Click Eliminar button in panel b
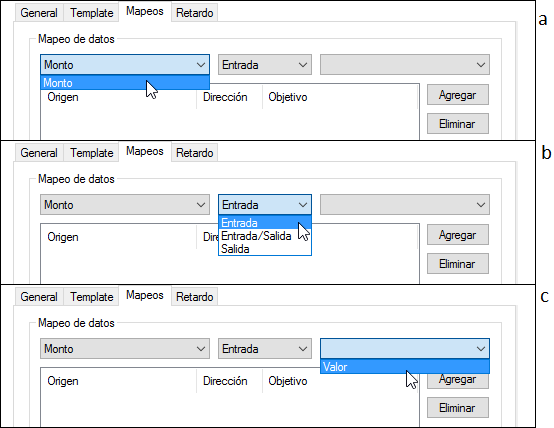This screenshot has height=428, width=554. pyautogui.click(x=458, y=264)
